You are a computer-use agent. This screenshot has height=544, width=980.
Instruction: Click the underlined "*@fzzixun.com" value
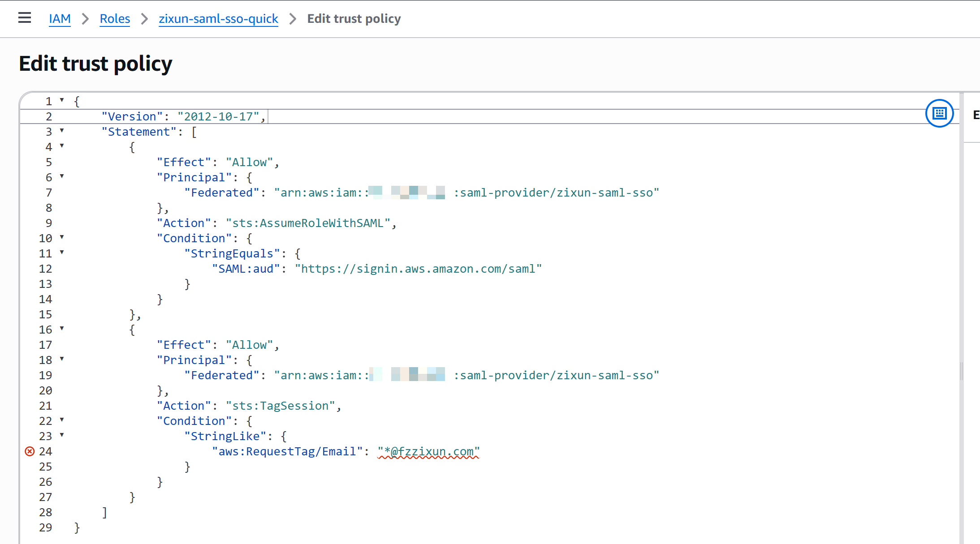point(429,451)
